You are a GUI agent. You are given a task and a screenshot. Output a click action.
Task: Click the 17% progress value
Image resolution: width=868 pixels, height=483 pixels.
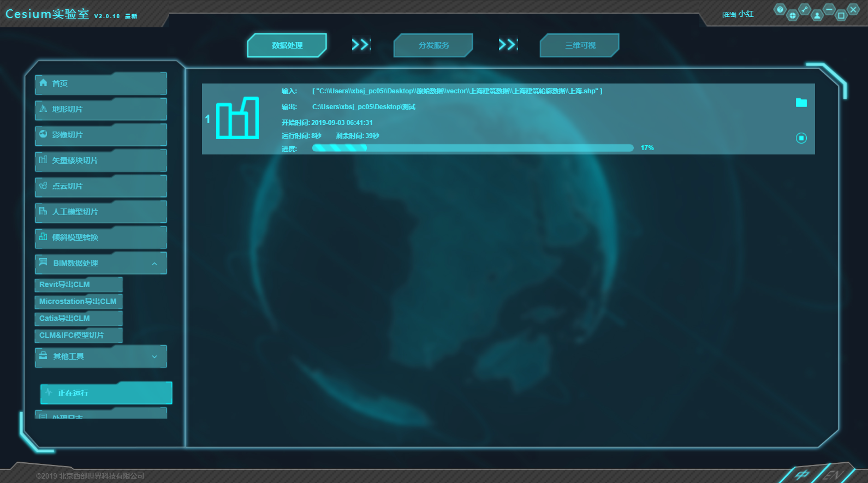click(x=647, y=148)
